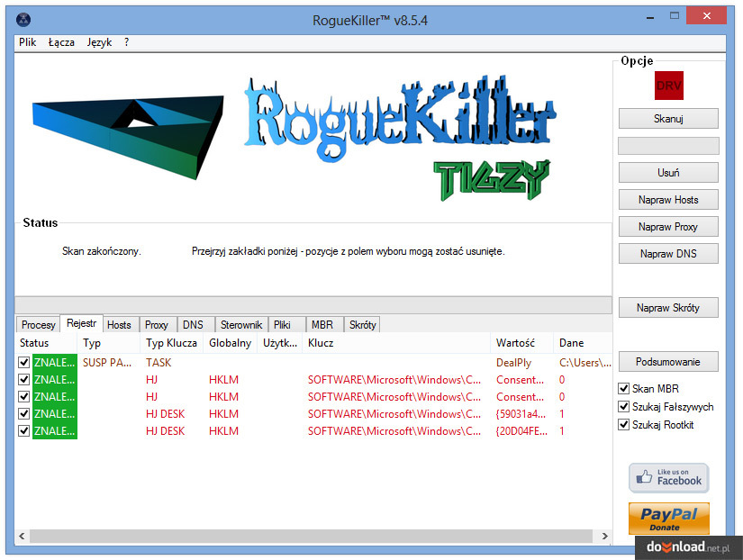Sort by the Globalny column header
Viewport: 743px width, 560px height.
tap(230, 342)
